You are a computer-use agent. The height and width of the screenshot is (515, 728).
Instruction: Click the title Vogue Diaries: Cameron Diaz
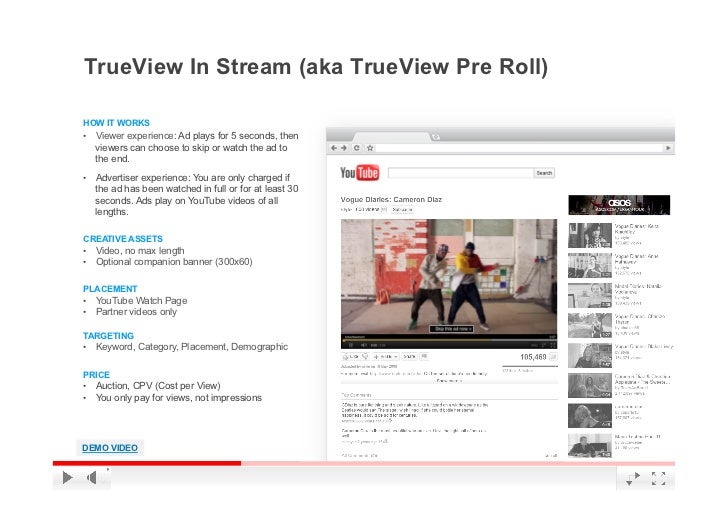pyautogui.click(x=391, y=199)
